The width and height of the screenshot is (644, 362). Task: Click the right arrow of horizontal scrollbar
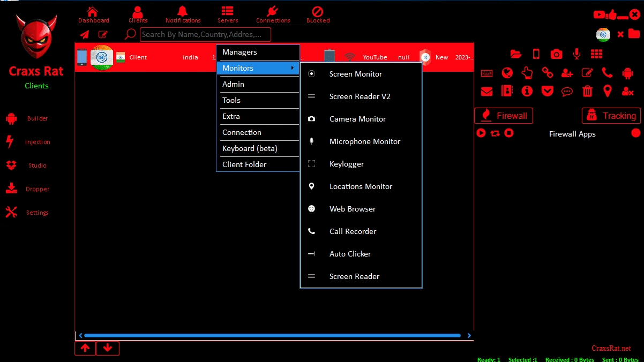click(x=469, y=336)
